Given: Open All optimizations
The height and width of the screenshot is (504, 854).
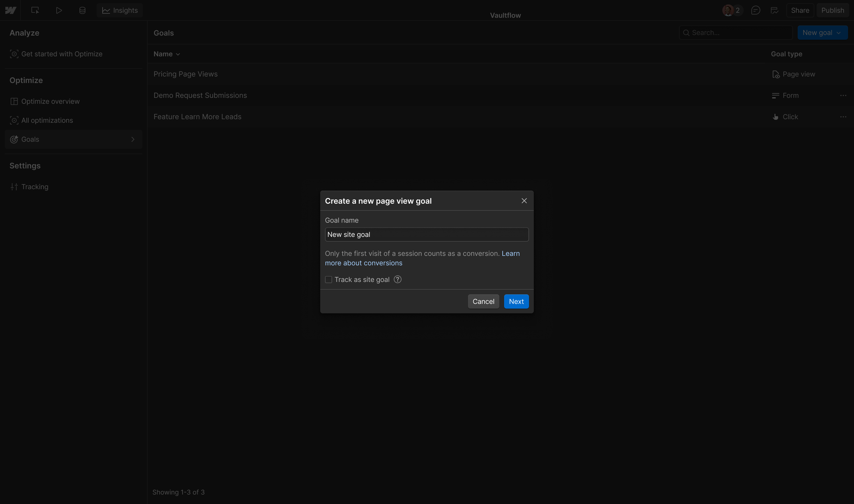Looking at the screenshot, I should pyautogui.click(x=73, y=120).
